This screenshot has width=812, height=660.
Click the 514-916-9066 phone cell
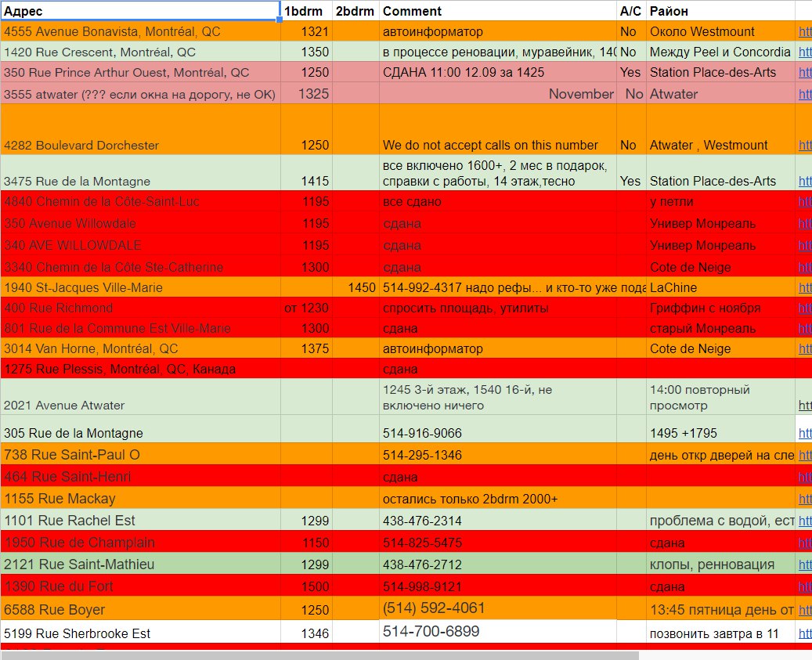point(498,428)
